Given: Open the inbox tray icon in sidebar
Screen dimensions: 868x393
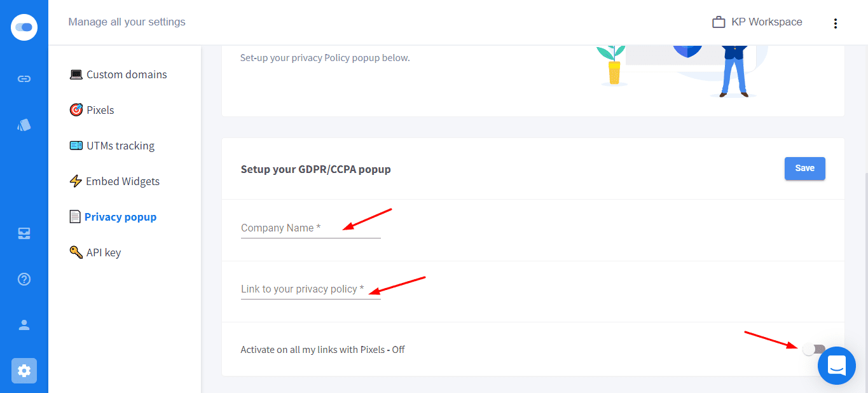Looking at the screenshot, I should [24, 233].
